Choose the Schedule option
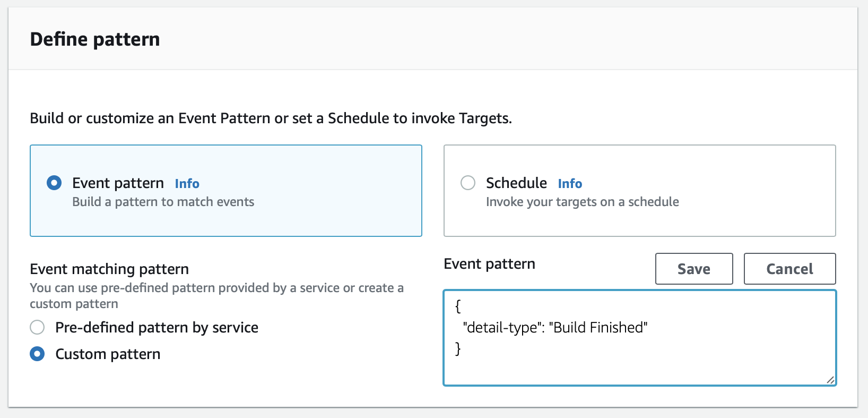Image resolution: width=868 pixels, height=418 pixels. pyautogui.click(x=468, y=183)
